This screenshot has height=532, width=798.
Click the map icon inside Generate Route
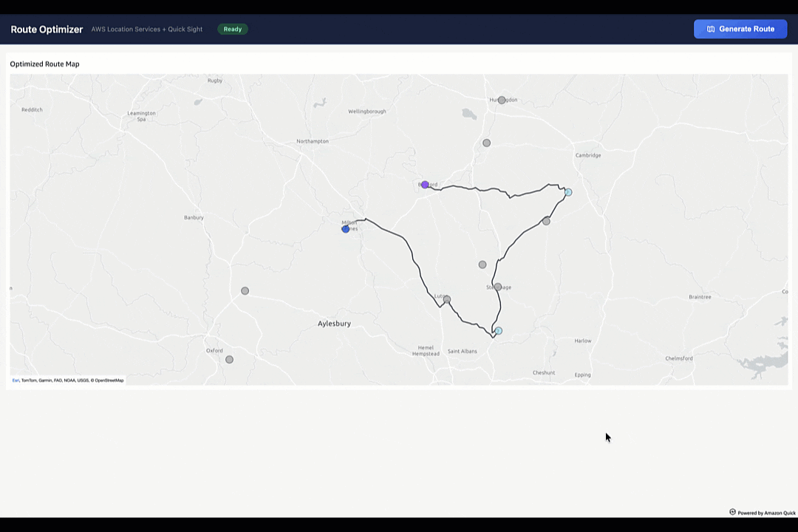[x=711, y=29]
